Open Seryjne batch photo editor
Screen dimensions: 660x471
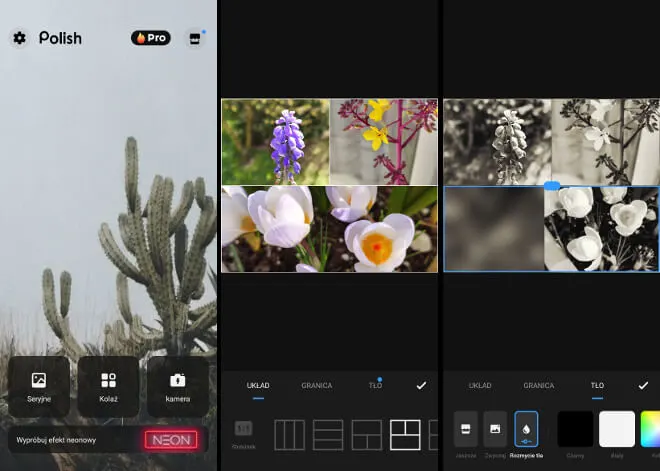point(39,386)
